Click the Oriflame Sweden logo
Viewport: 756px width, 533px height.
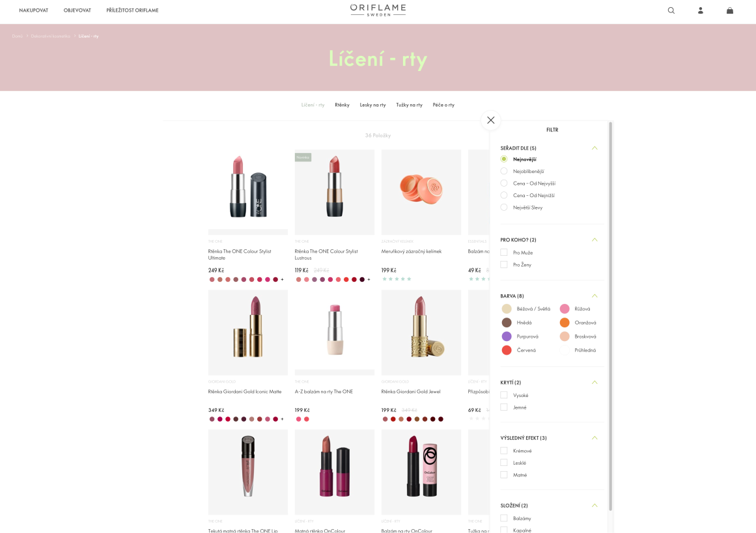click(378, 10)
